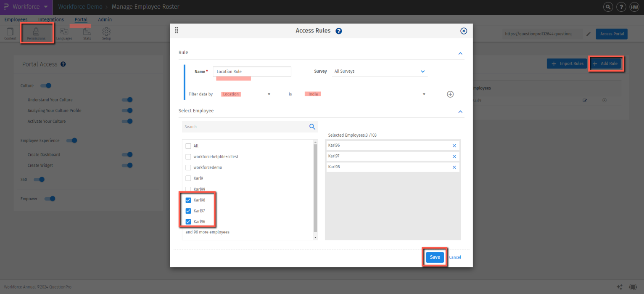Image resolution: width=644 pixels, height=294 pixels.
Task: Open the Setup gear icon
Action: click(x=106, y=33)
